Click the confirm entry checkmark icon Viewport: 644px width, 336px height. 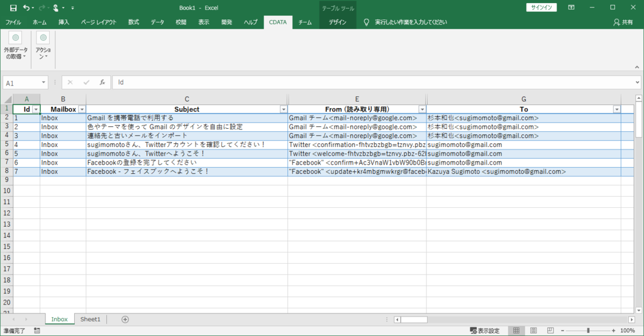click(86, 82)
